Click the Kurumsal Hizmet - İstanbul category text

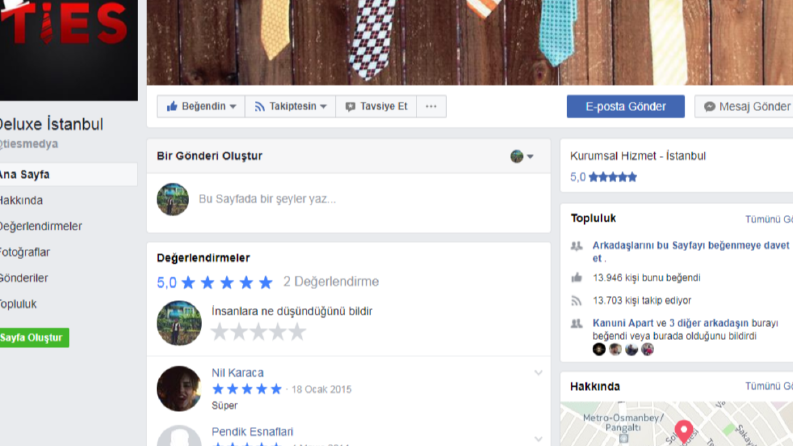638,156
